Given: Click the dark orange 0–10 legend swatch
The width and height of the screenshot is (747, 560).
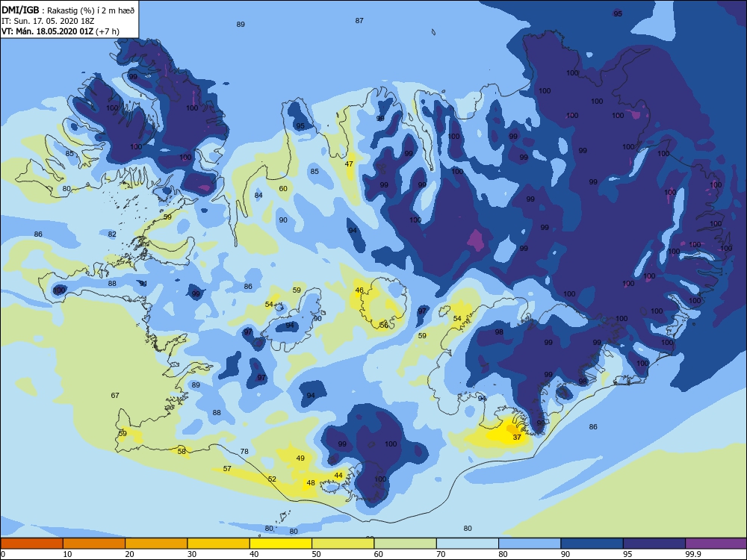Looking at the screenshot, I should pyautogui.click(x=32, y=544).
